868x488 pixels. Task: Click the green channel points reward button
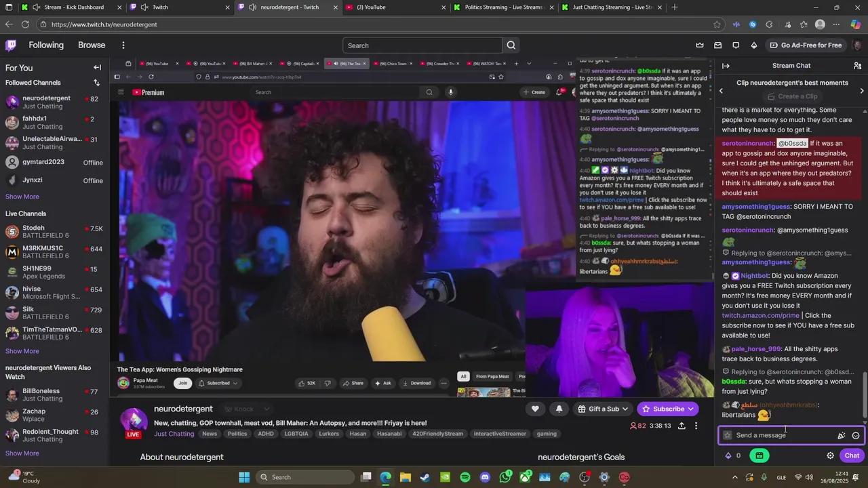click(759, 455)
